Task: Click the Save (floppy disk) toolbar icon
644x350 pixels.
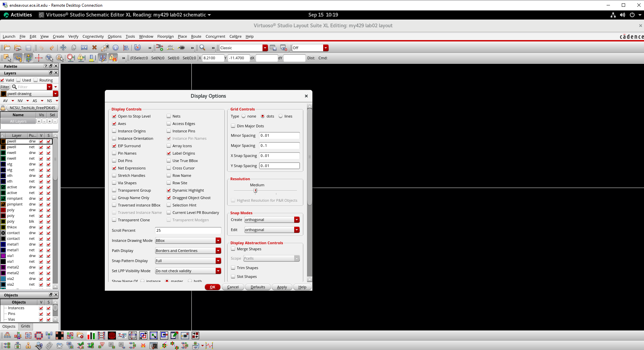Action: point(28,48)
